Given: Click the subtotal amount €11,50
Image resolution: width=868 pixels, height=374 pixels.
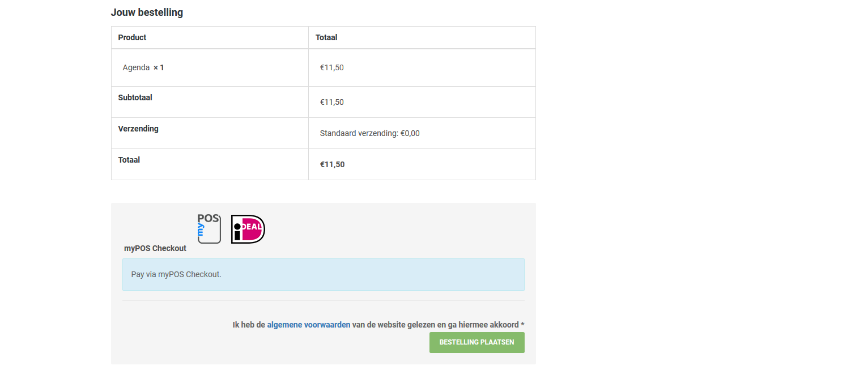Looking at the screenshot, I should [331, 102].
